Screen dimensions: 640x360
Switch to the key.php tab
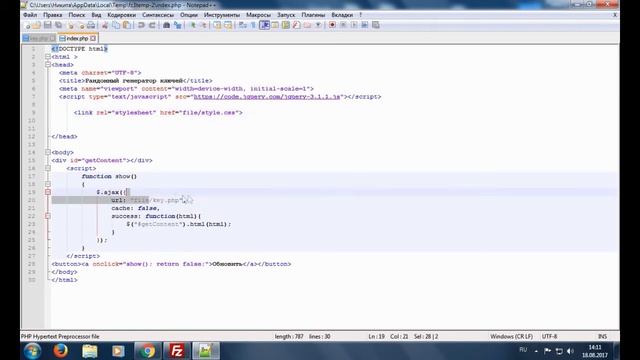click(39, 38)
